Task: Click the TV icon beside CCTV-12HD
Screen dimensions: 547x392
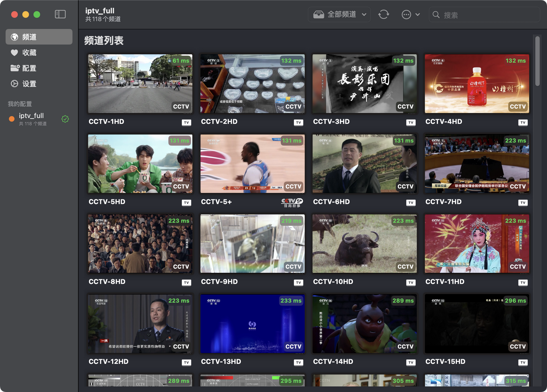Action: [x=186, y=362]
